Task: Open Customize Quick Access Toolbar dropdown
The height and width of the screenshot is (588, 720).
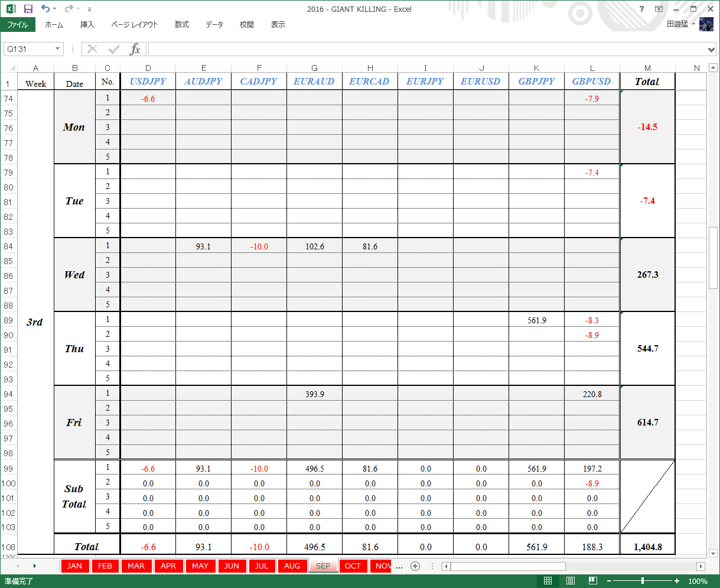Action: (89, 9)
